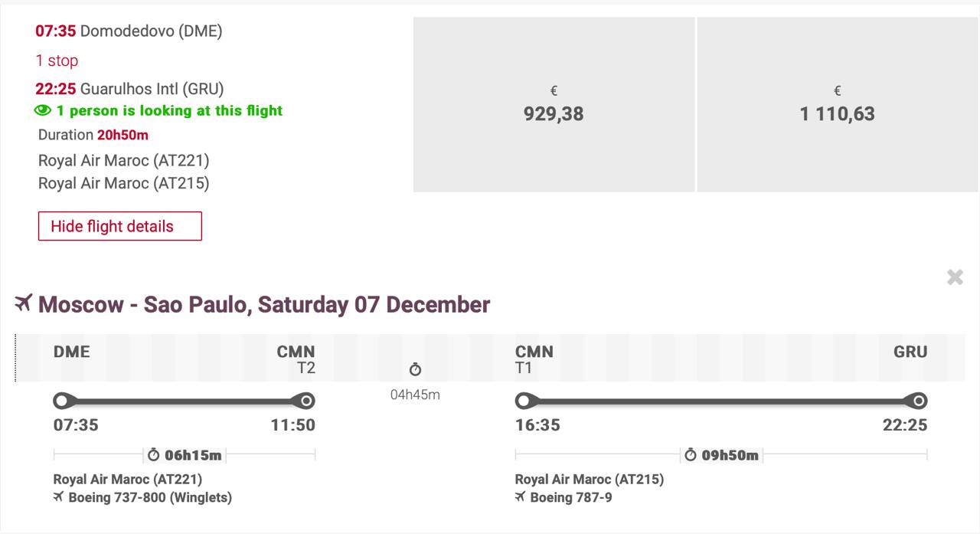Click the stopwatch icon next to 09h50m
980x534 pixels.
coord(691,455)
